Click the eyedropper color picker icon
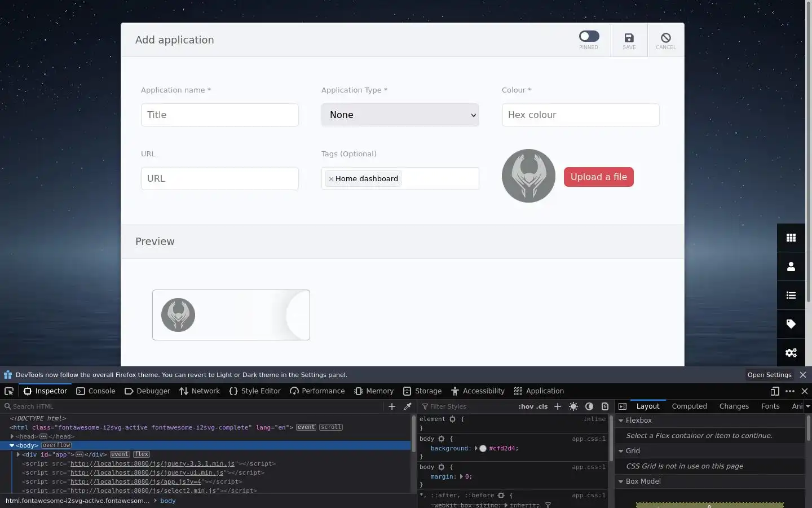The height and width of the screenshot is (508, 812). [x=408, y=406]
